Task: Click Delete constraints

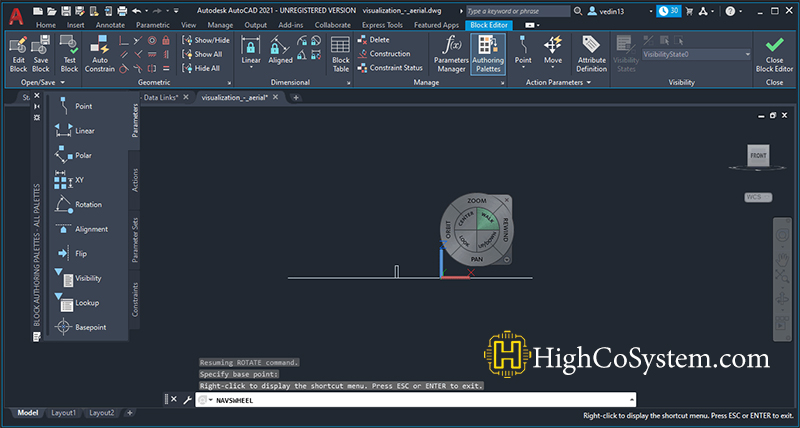Action: coord(373,39)
